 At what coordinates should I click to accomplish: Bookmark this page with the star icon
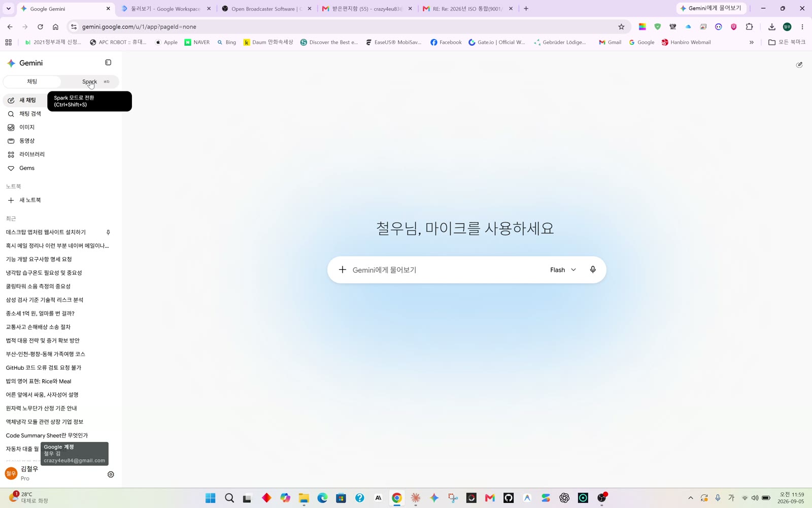coord(621,27)
